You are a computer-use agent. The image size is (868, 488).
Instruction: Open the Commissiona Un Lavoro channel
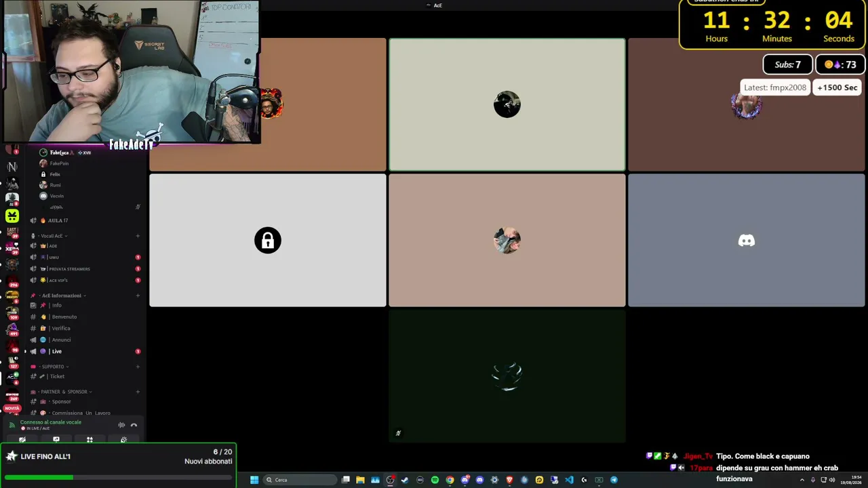(x=85, y=413)
